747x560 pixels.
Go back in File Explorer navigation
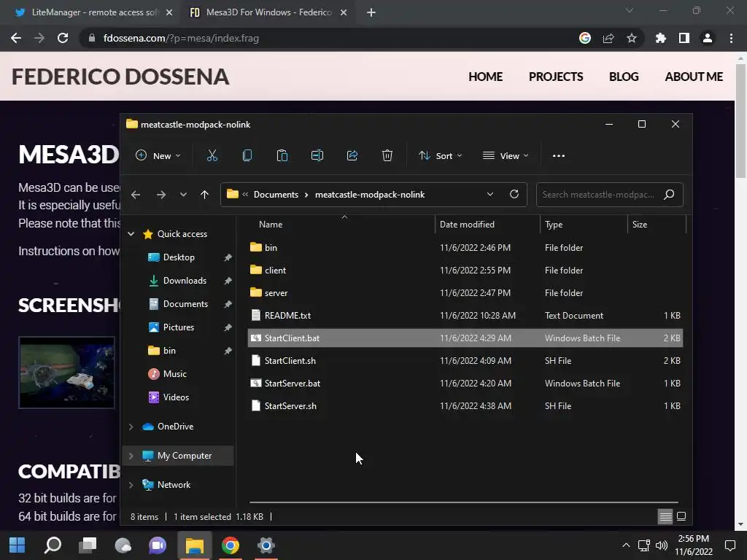[x=136, y=195]
